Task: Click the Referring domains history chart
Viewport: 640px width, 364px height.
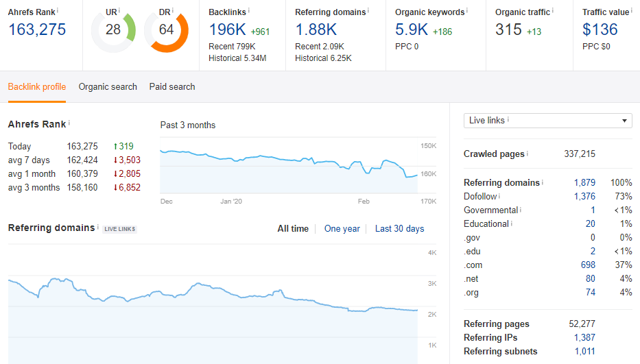Action: click(x=213, y=304)
